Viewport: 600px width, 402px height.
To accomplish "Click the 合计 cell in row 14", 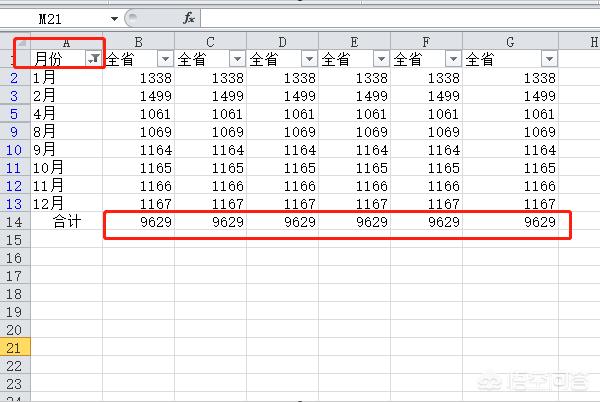I will pos(66,222).
